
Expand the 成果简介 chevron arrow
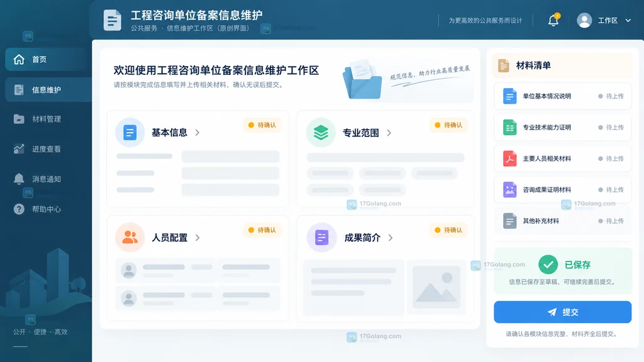click(391, 238)
